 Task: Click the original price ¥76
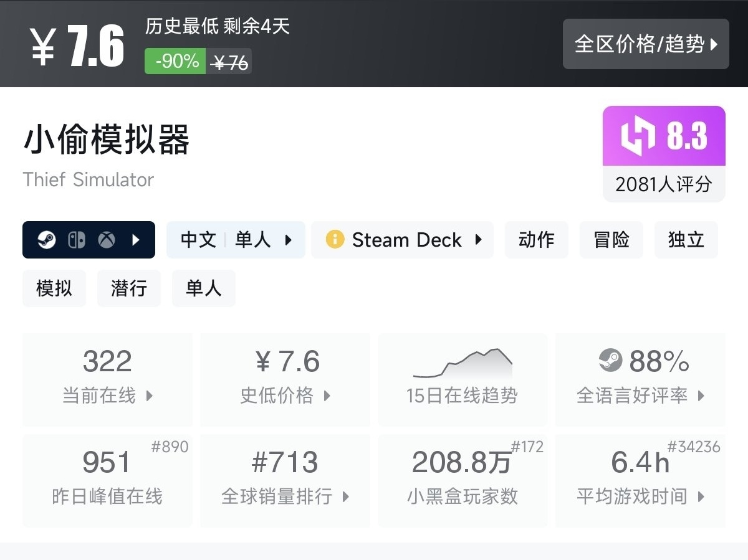[230, 62]
